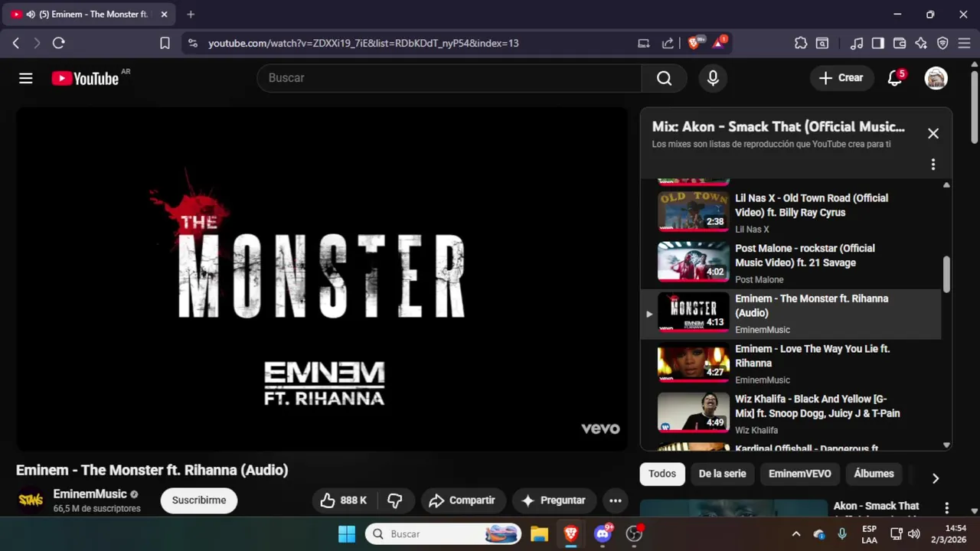980x551 pixels.
Task: Open options for Akon Smack That suggestion
Action: 946,508
